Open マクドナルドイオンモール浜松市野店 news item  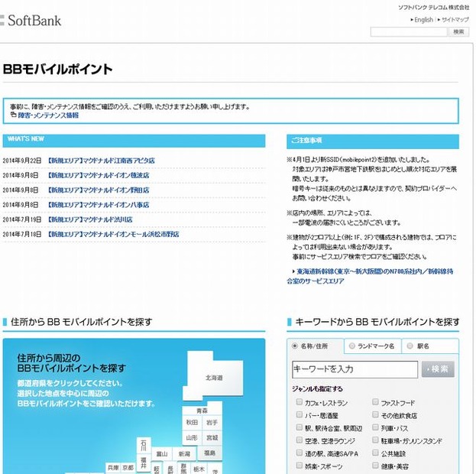(x=114, y=234)
